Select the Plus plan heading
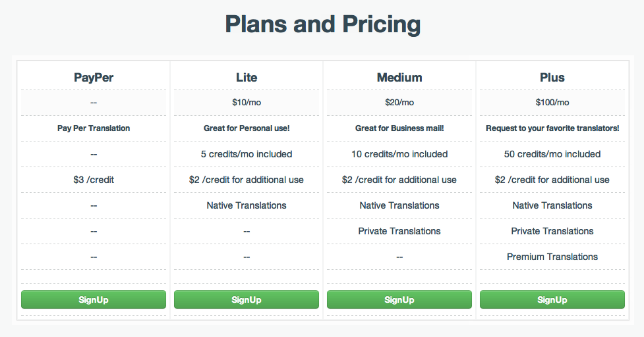644x337 pixels. coord(552,78)
